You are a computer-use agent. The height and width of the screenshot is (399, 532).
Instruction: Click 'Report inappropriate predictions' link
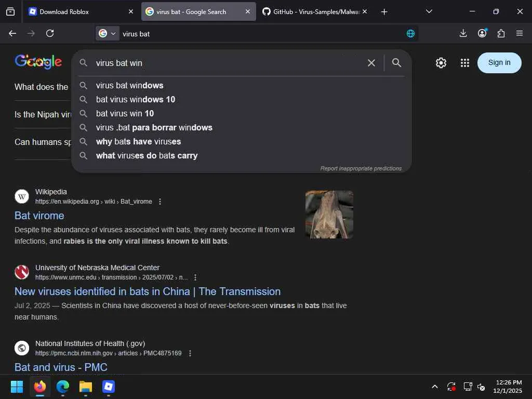coord(361,169)
